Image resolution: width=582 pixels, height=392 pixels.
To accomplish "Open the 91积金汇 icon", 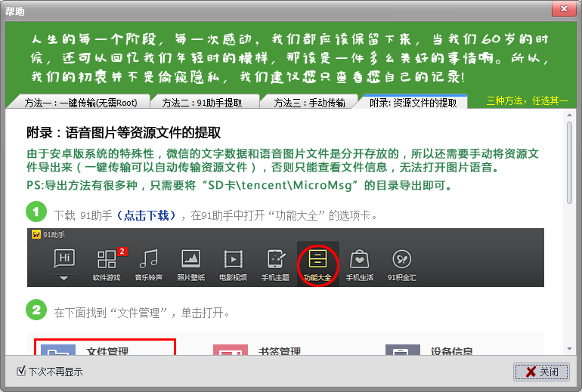I will tap(401, 261).
